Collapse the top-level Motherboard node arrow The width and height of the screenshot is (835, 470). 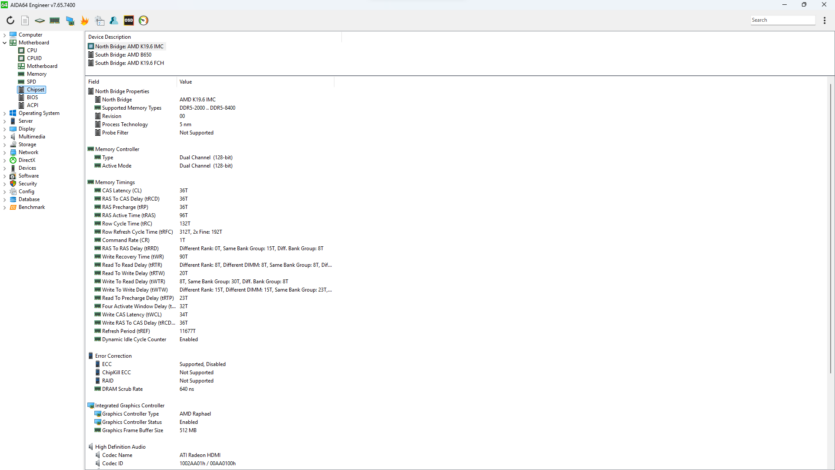point(5,43)
